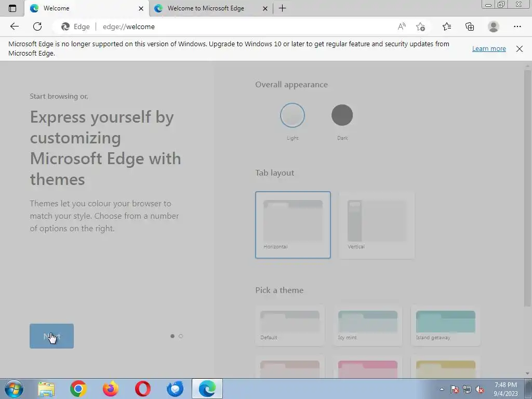Choose the Vertical tab layout
Viewport: 532px width, 399px height.
(x=377, y=225)
